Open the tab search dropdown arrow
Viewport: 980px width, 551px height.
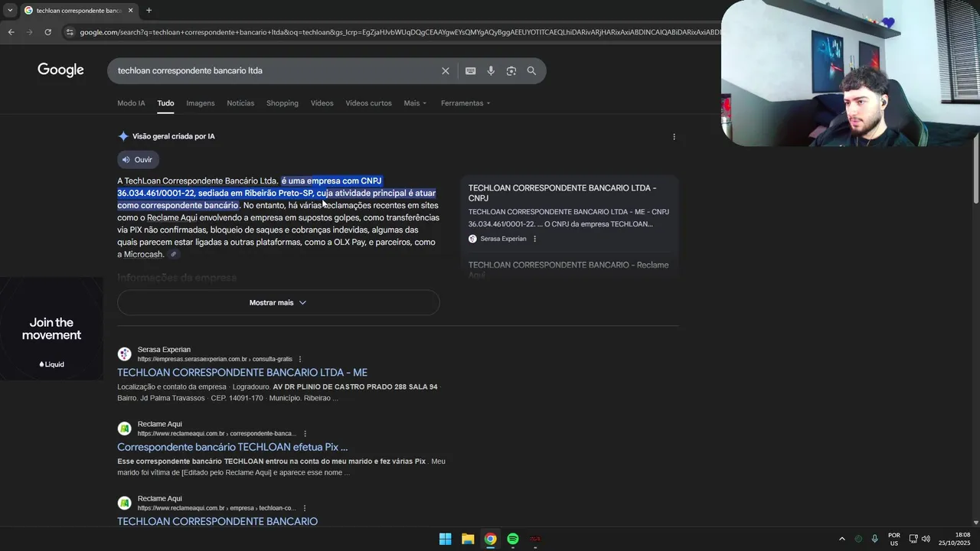[10, 11]
